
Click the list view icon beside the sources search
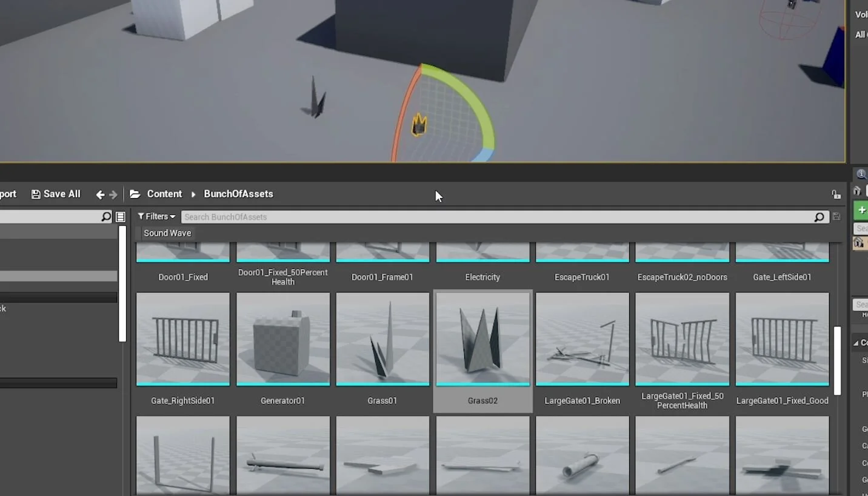click(x=120, y=216)
